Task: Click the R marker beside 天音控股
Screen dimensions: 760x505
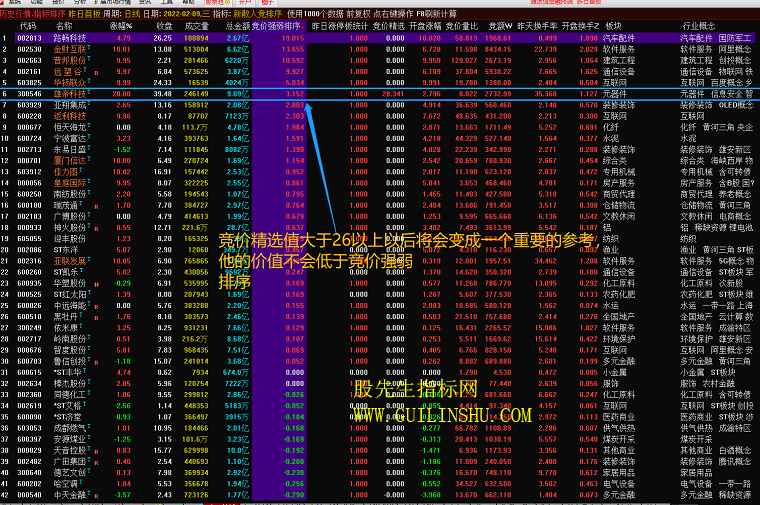Action: [96, 452]
